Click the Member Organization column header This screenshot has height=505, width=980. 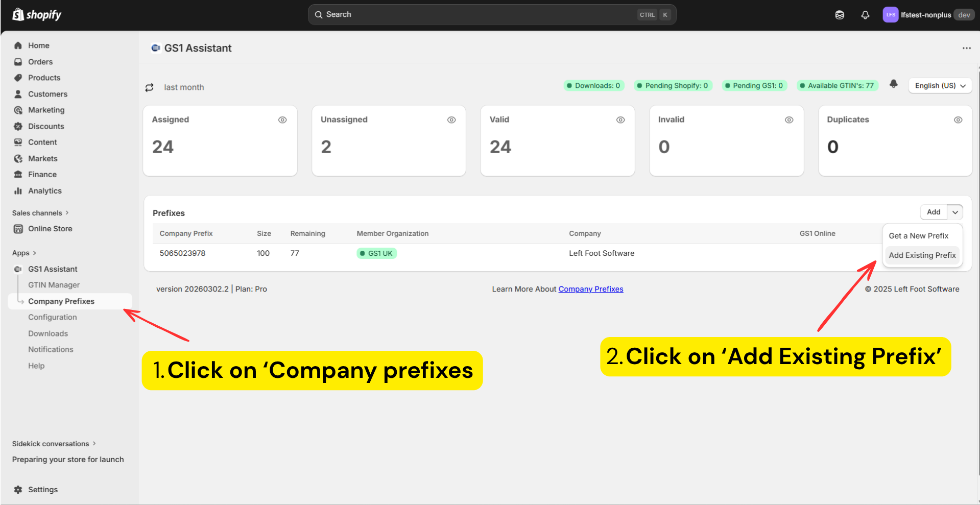point(393,233)
